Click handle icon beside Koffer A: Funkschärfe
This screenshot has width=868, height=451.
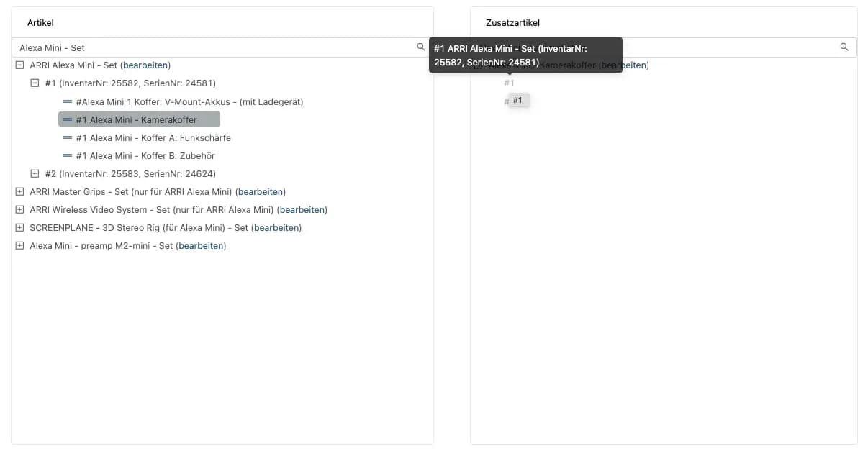tap(68, 138)
